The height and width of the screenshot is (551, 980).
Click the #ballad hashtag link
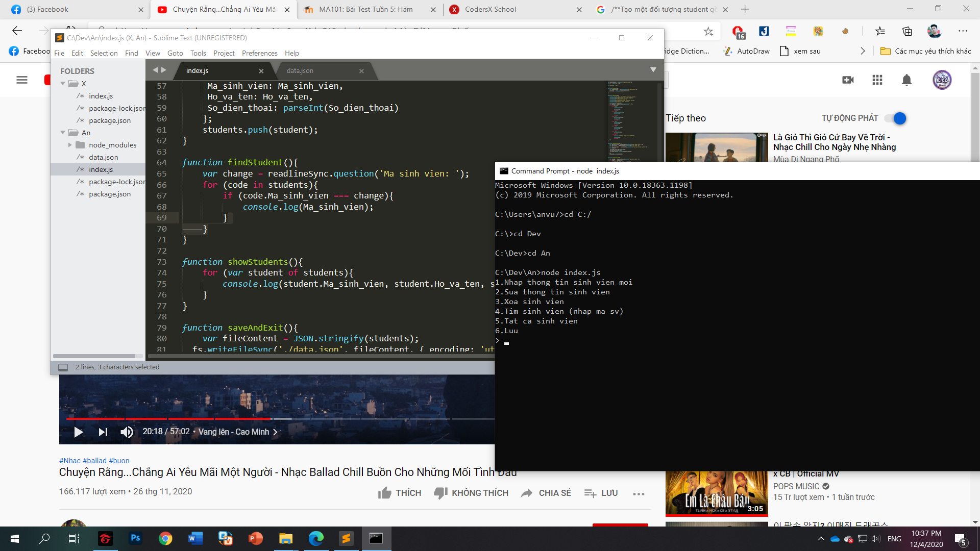[94, 461]
